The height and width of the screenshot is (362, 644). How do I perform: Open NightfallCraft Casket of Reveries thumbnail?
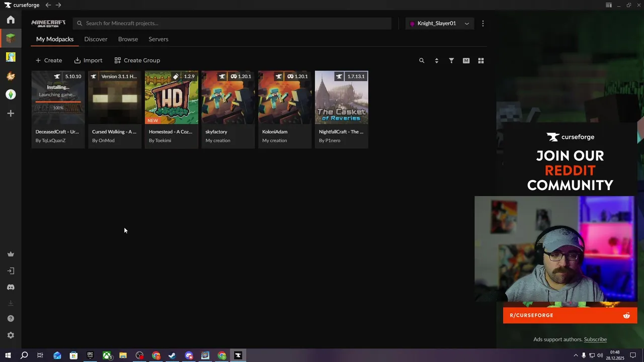(342, 98)
